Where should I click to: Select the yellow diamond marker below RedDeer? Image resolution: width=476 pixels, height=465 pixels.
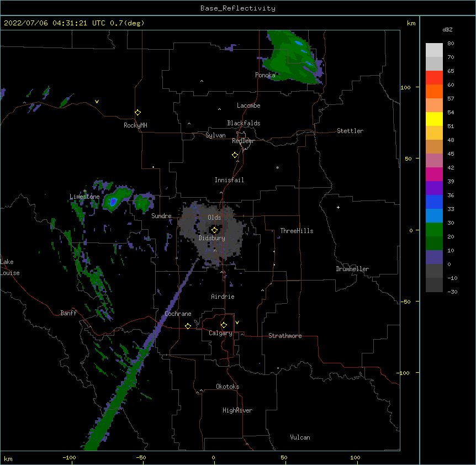pyautogui.click(x=235, y=155)
